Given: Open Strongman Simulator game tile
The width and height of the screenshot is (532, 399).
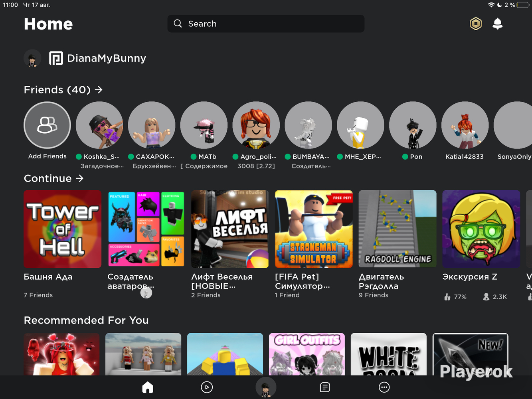Looking at the screenshot, I should tap(314, 229).
